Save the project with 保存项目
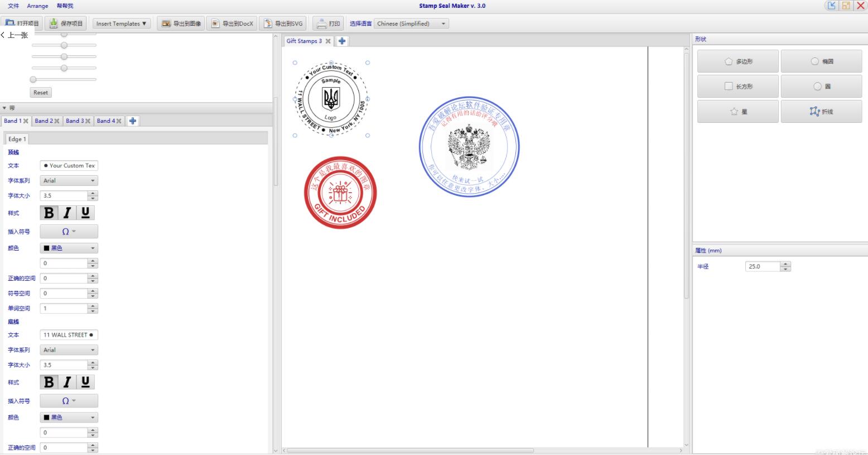868x455 pixels. pyautogui.click(x=66, y=23)
